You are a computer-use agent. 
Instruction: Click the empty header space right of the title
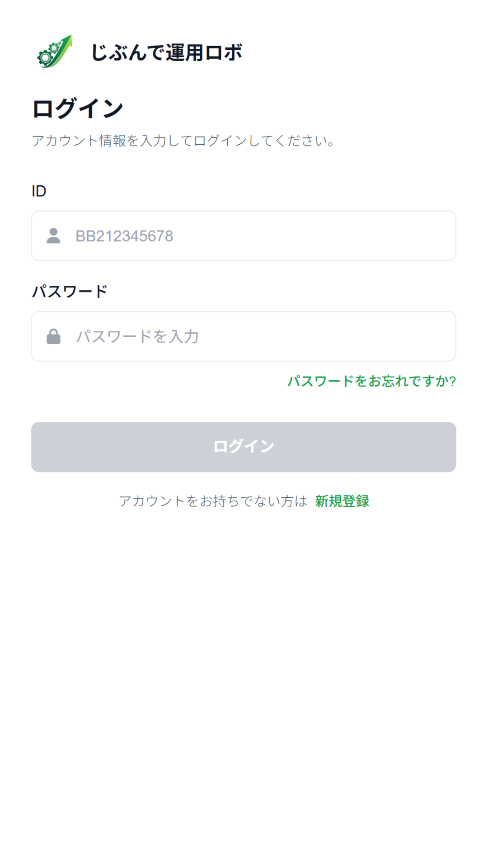(x=361, y=52)
